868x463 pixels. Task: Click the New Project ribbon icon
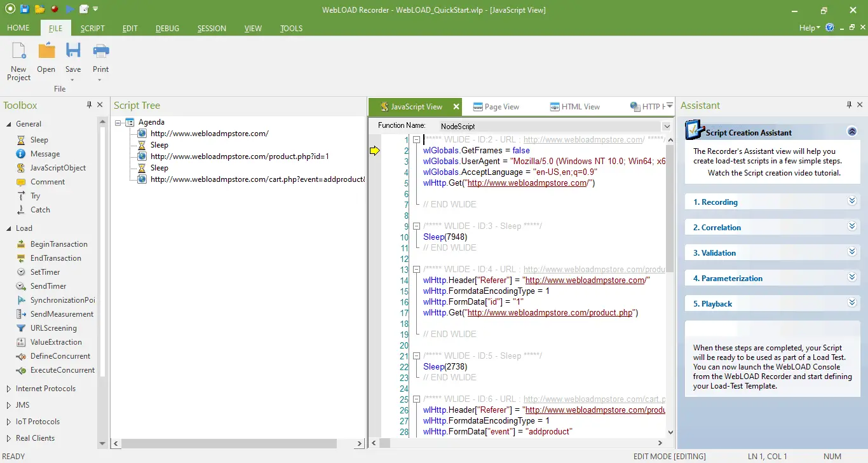pyautogui.click(x=18, y=51)
